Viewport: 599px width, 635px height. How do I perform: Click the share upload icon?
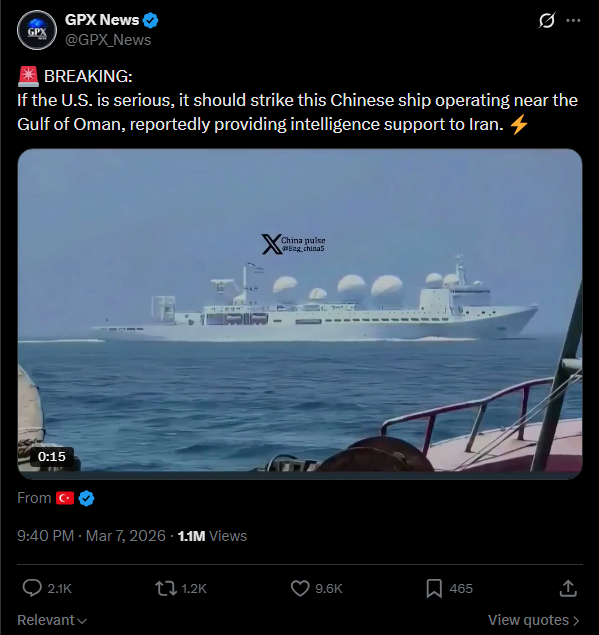[568, 588]
